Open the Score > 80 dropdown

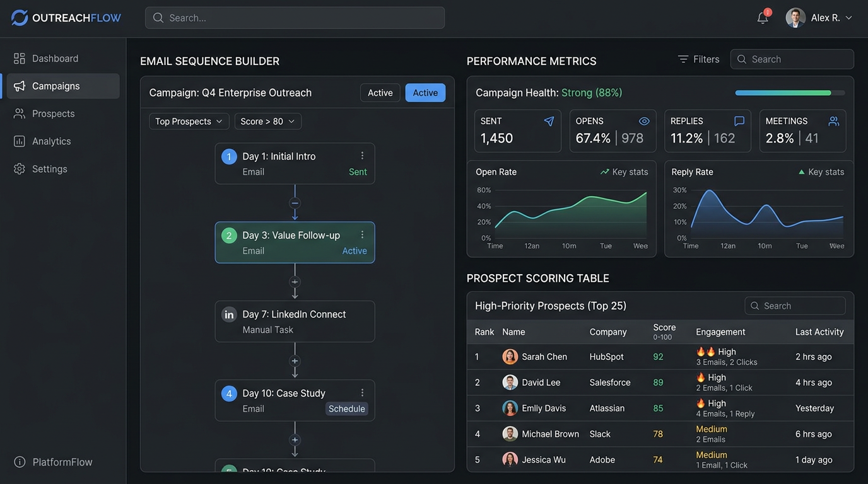(267, 121)
